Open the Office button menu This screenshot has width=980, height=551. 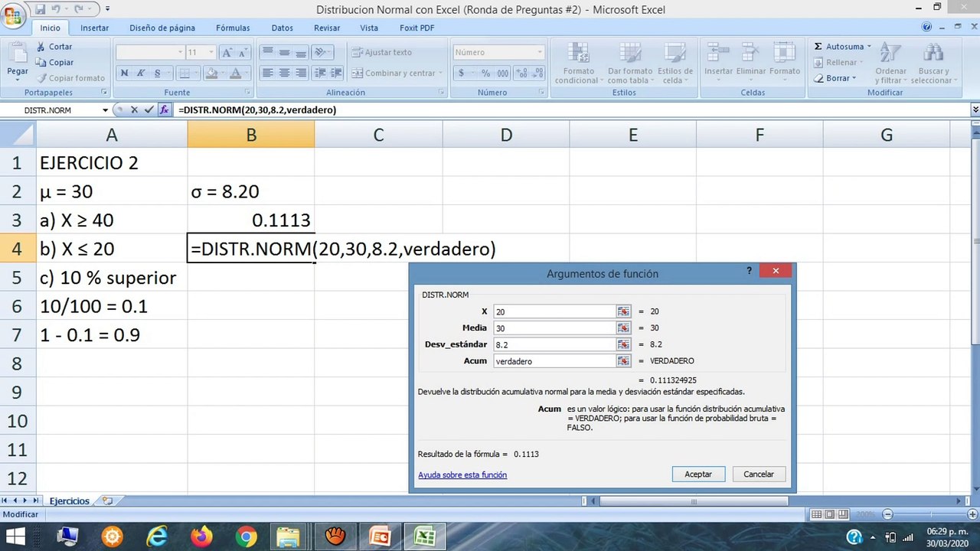15,16
